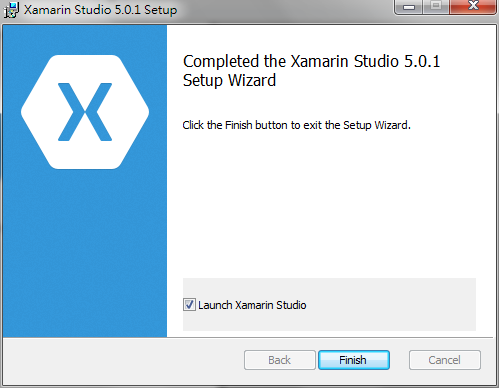This screenshot has height=388, width=499.
Task: Select the Back button
Action: 279,360
